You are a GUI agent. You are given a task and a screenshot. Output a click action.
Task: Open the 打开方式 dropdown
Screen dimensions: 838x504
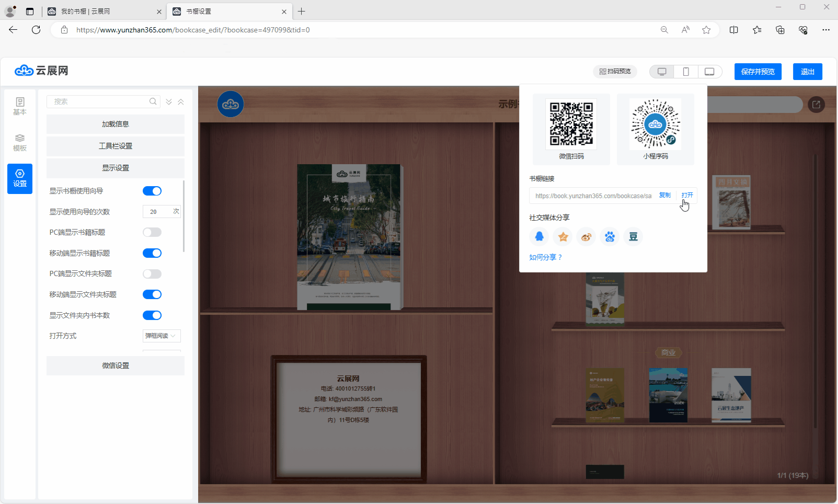(x=162, y=336)
